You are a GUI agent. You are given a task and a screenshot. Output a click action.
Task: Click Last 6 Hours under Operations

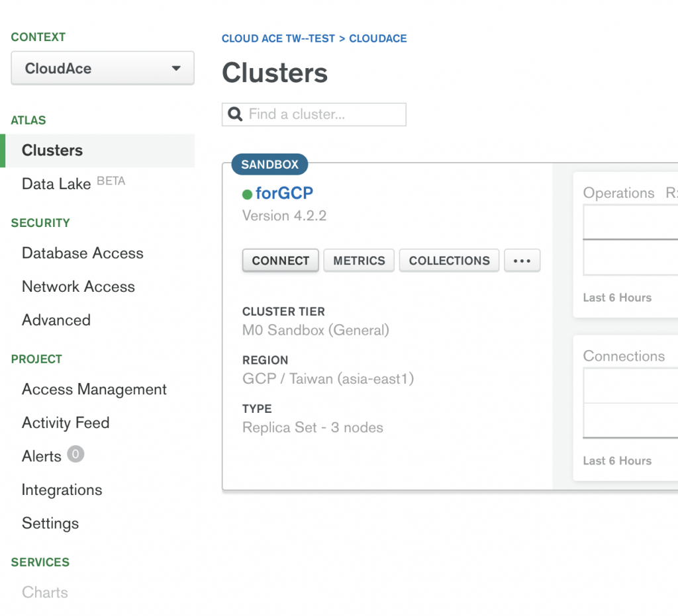[x=617, y=298]
